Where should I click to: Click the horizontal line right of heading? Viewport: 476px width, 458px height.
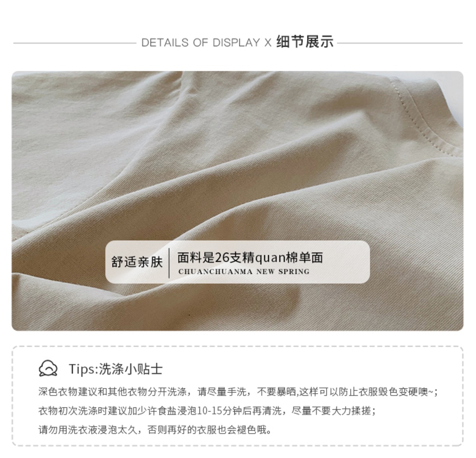pos(400,43)
